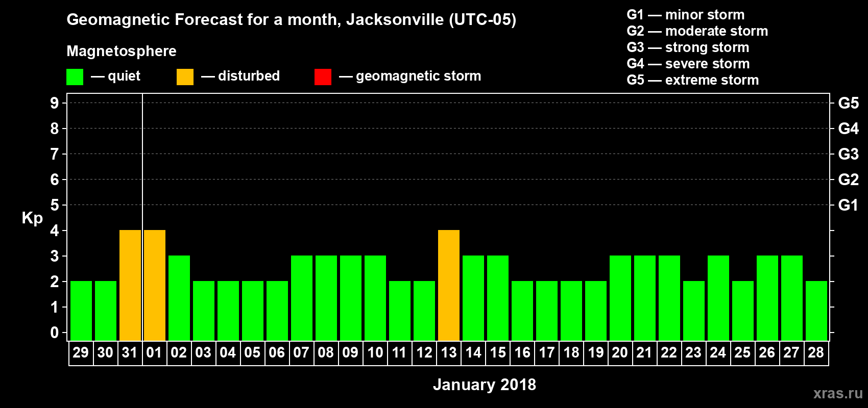Click the green bar for day 29

(81, 311)
